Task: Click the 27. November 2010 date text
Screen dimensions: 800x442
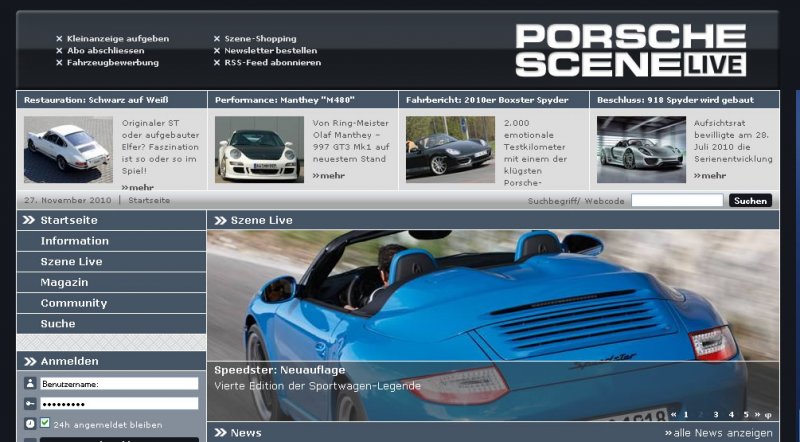Action: coord(67,200)
